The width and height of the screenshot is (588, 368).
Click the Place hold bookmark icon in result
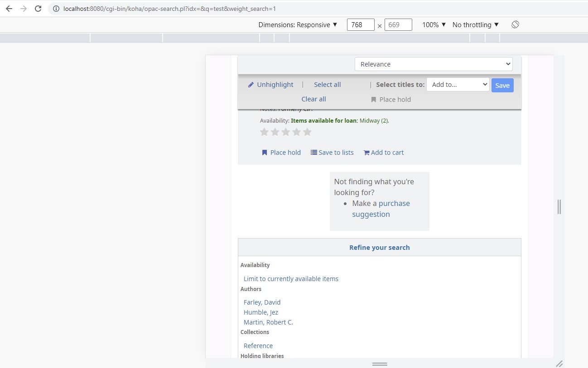[x=265, y=153]
